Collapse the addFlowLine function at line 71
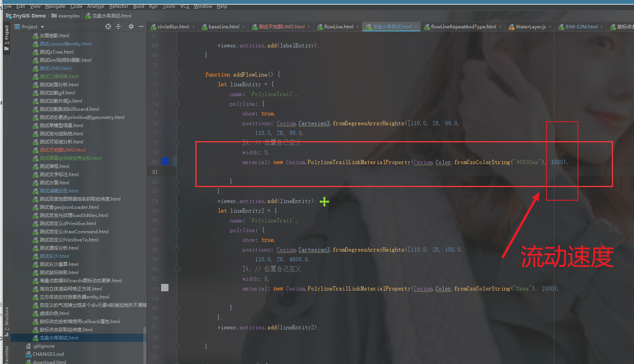This screenshot has width=634, height=364. 177,74
